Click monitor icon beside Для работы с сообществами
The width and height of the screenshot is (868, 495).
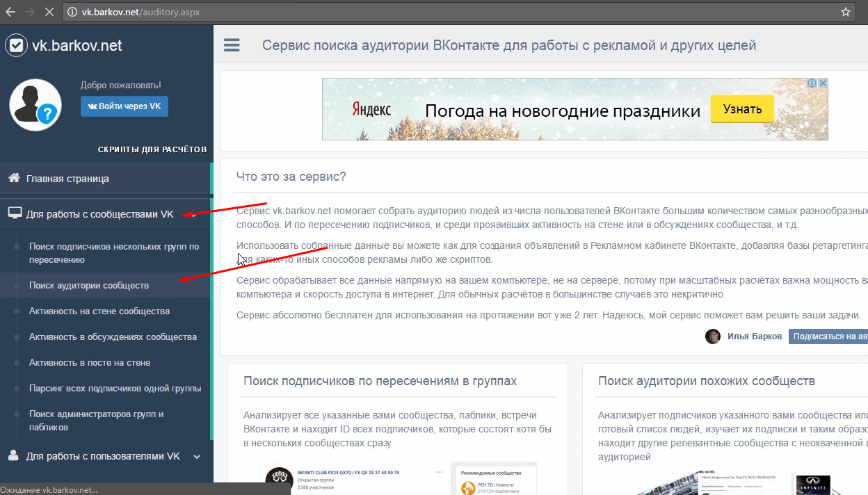pyautogui.click(x=15, y=213)
